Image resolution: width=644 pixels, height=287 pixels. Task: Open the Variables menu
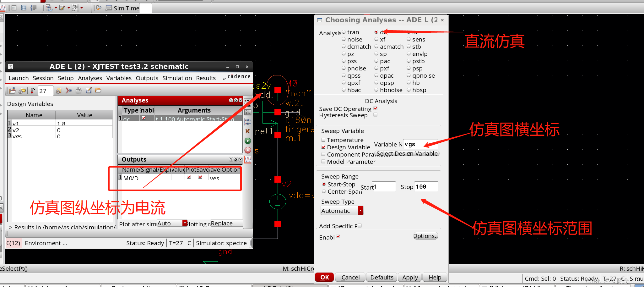click(x=119, y=78)
